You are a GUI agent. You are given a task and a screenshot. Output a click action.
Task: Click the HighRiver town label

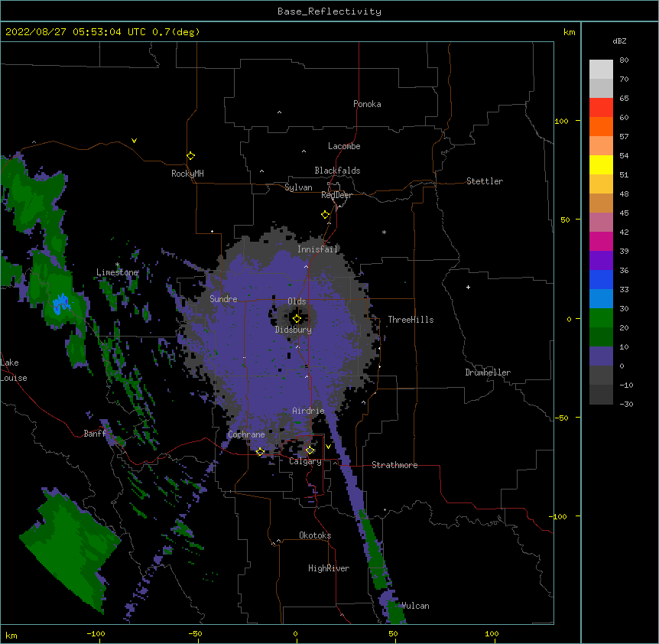(x=329, y=568)
